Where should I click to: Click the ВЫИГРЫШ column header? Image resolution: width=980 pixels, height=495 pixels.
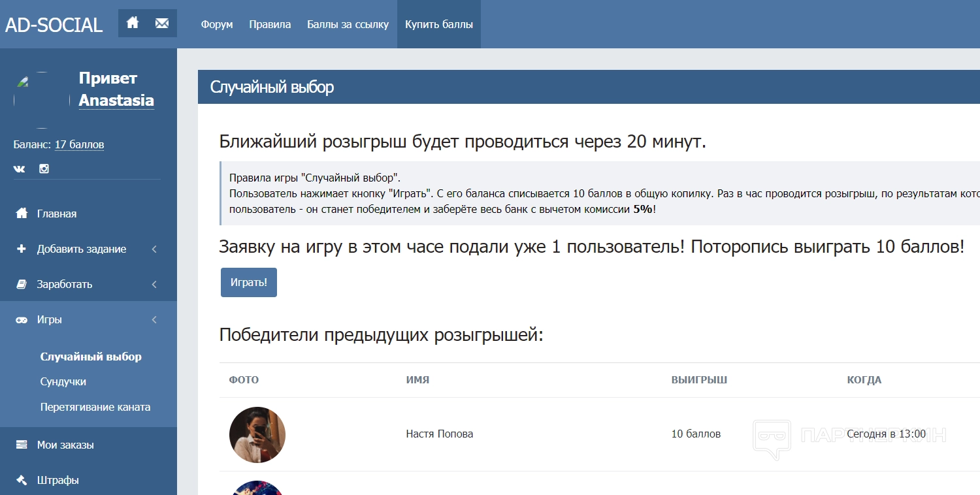699,380
